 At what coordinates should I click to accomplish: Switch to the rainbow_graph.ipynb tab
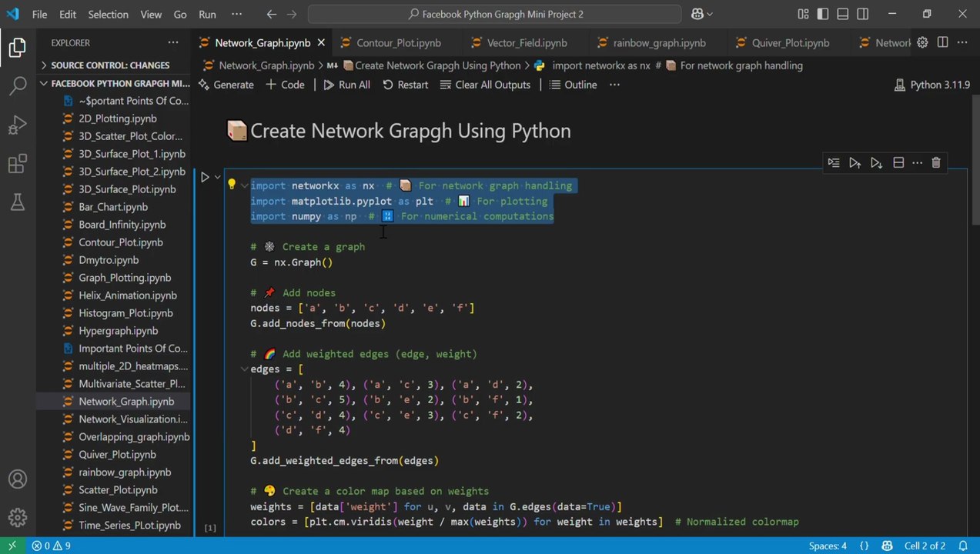(659, 42)
